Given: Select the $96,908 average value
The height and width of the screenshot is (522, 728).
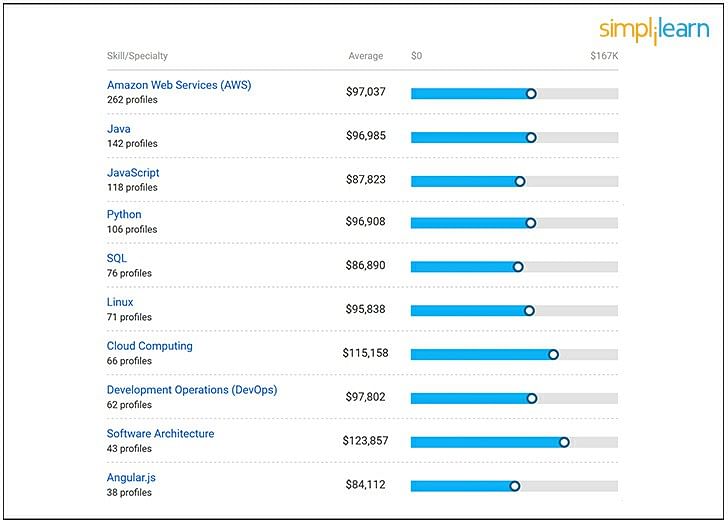Looking at the screenshot, I should pyautogui.click(x=365, y=221).
